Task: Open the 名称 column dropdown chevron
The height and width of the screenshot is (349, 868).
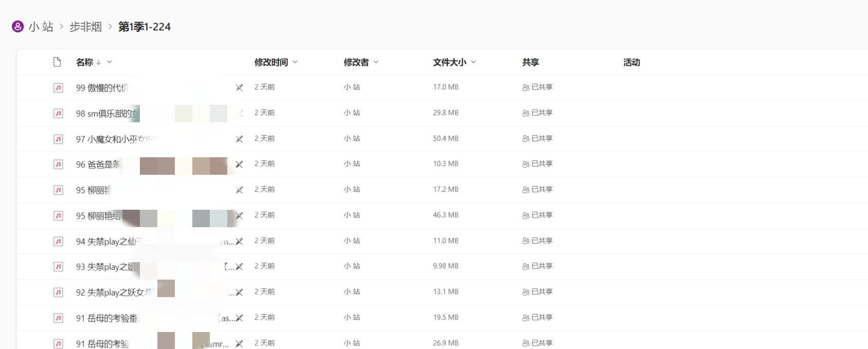Action: (110, 62)
